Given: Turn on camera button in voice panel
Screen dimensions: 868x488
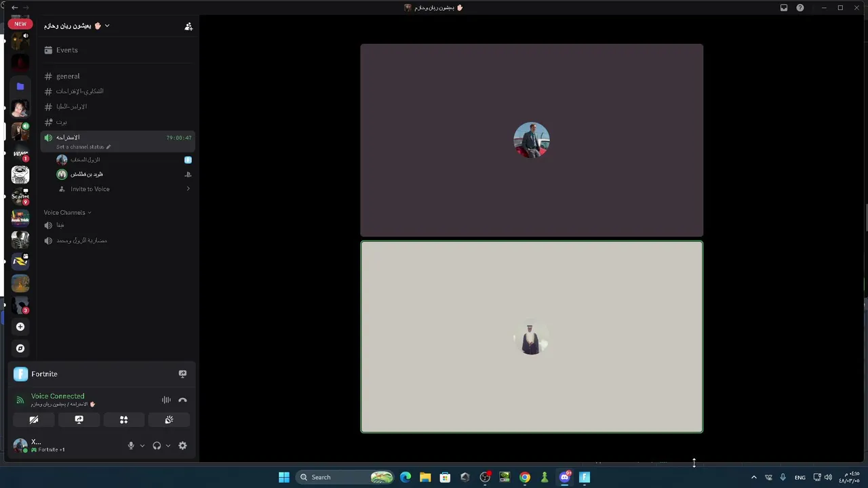Looking at the screenshot, I should pos(34,420).
